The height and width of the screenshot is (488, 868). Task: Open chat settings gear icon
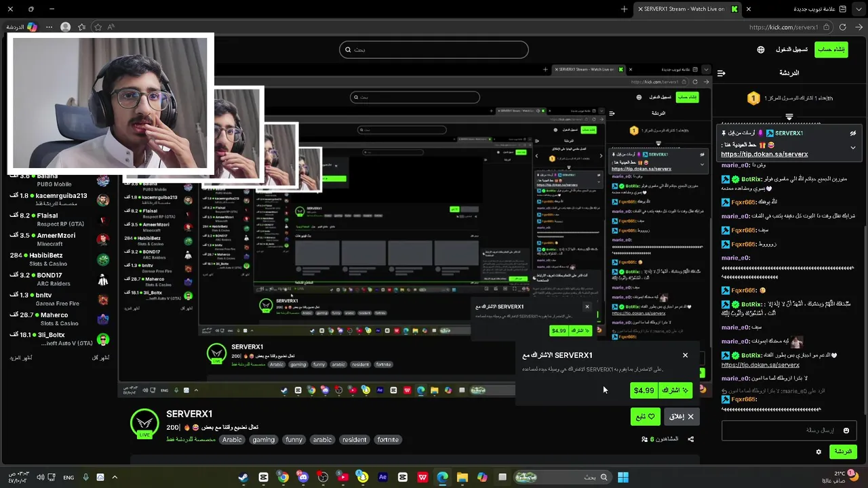(x=818, y=451)
